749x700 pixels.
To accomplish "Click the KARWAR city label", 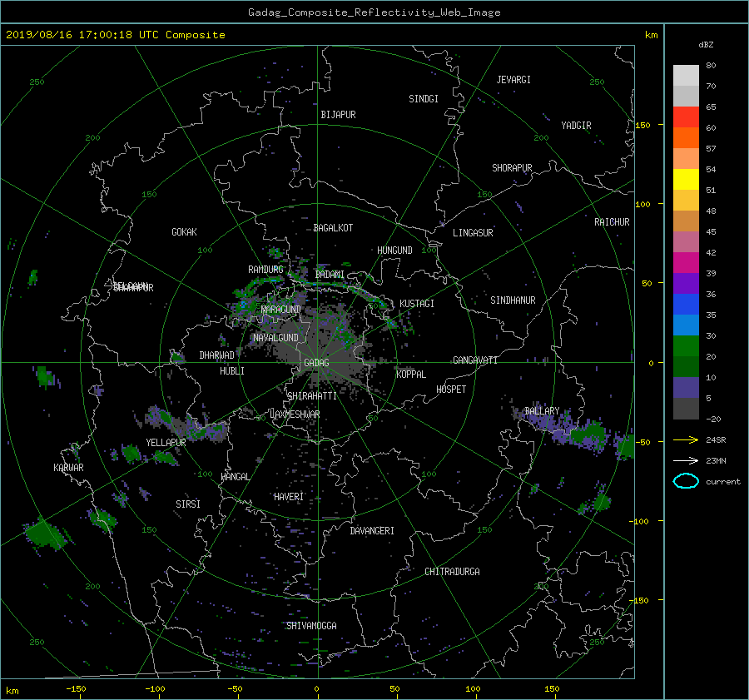I will 69,467.
